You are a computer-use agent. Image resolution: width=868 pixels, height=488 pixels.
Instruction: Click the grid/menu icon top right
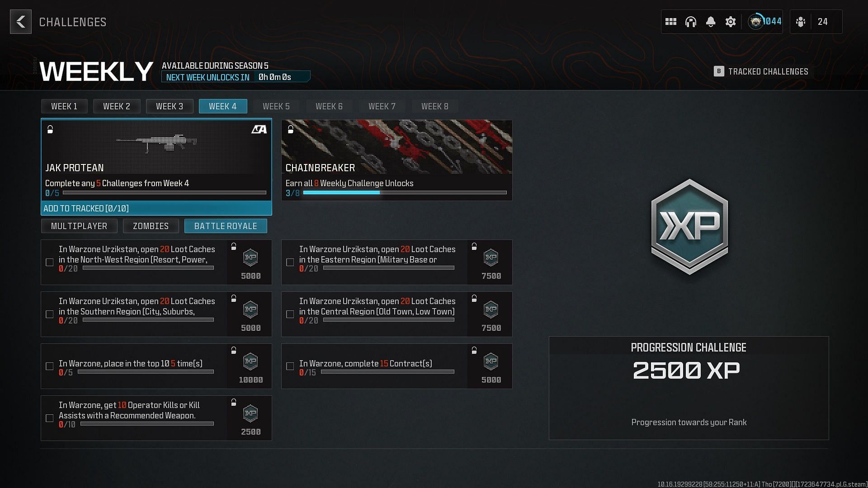670,21
